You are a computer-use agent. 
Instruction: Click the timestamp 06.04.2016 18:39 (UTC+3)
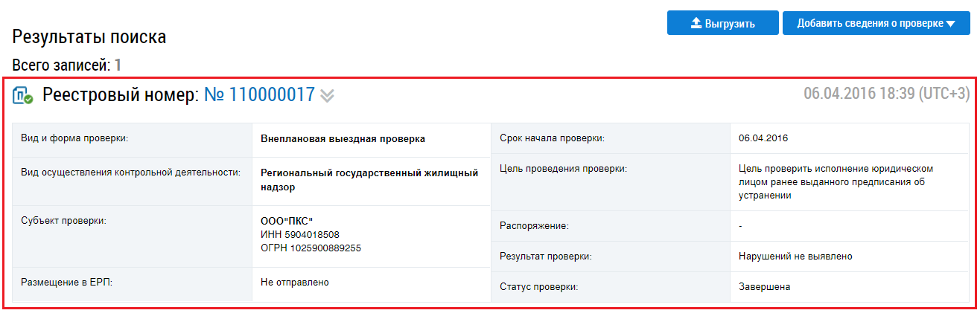click(x=886, y=94)
